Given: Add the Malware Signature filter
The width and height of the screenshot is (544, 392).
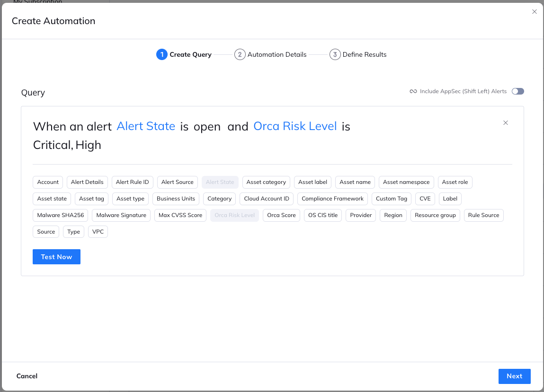Looking at the screenshot, I should pos(121,215).
